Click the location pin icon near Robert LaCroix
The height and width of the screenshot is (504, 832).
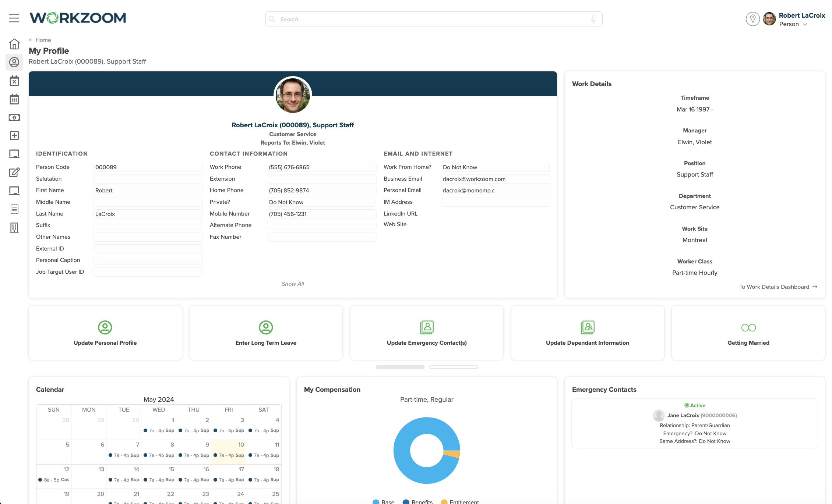(752, 19)
